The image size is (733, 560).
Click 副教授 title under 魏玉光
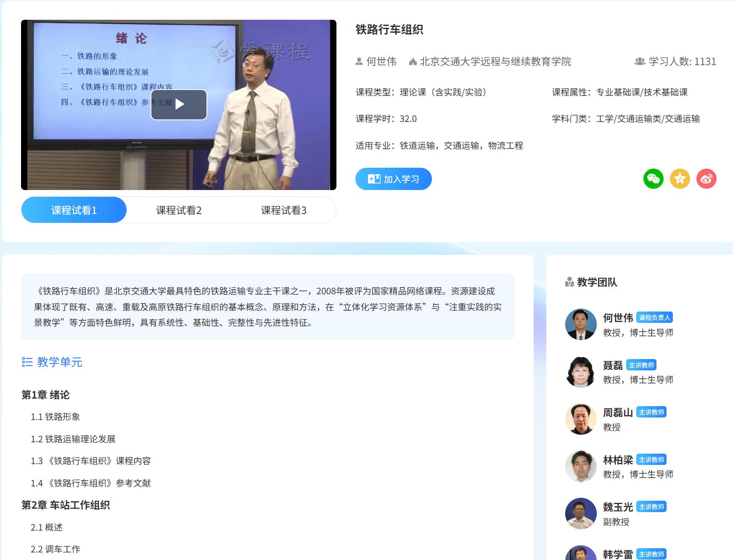pyautogui.click(x=616, y=522)
